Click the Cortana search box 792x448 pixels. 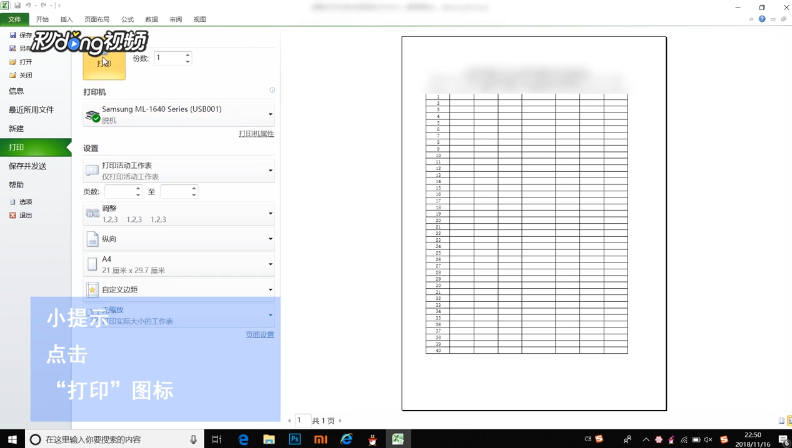point(114,439)
